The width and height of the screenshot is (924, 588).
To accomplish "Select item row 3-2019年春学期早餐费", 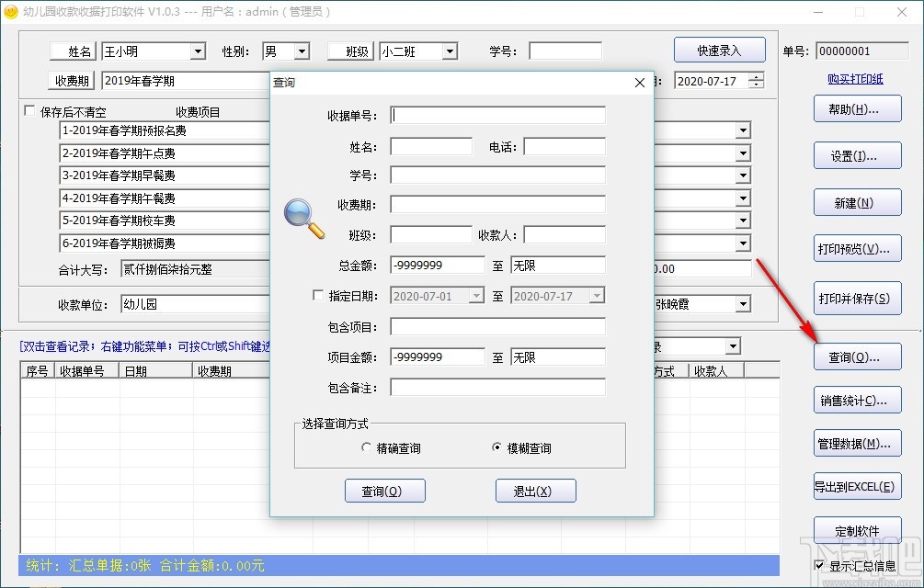I will pos(165,175).
